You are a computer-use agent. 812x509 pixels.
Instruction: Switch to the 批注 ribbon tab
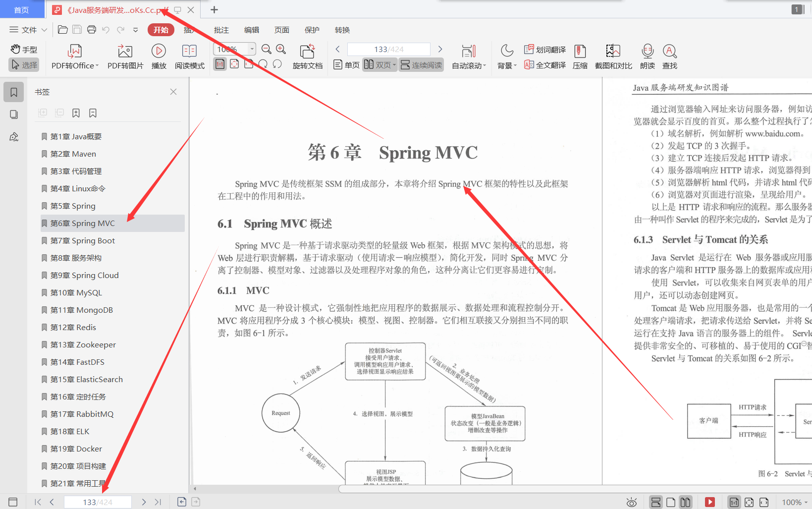click(221, 30)
